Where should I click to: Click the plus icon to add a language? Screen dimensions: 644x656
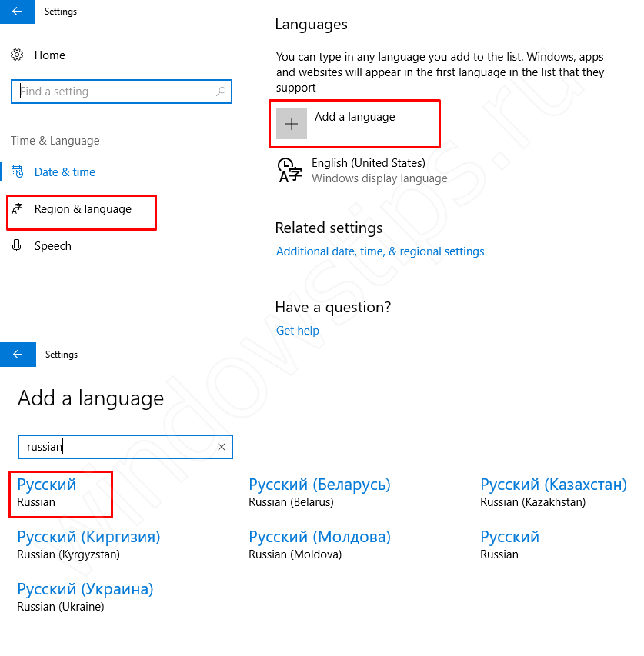292,124
